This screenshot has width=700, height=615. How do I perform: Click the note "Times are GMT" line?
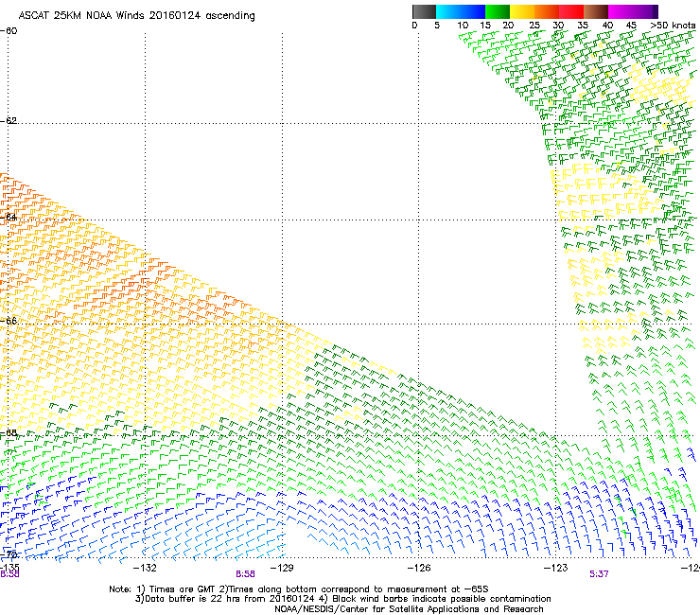(x=299, y=589)
